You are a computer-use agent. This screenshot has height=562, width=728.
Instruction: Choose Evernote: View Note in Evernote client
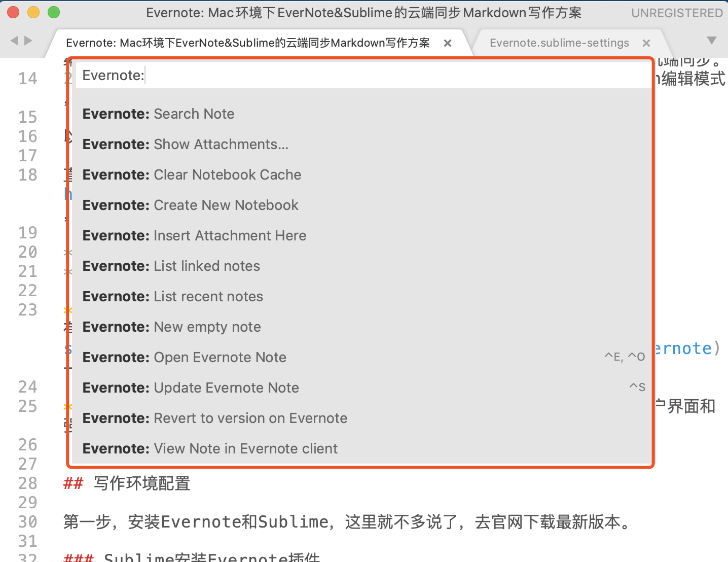[x=361, y=448]
